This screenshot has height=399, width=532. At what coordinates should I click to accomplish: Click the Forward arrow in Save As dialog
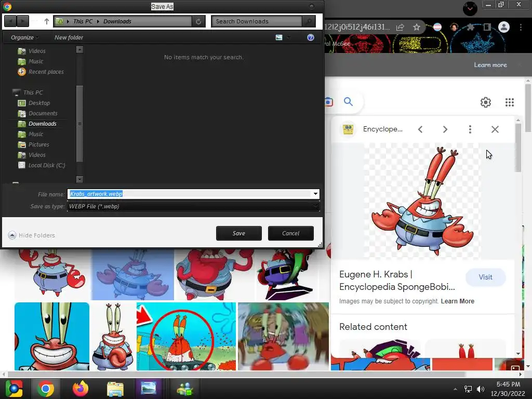pyautogui.click(x=23, y=21)
